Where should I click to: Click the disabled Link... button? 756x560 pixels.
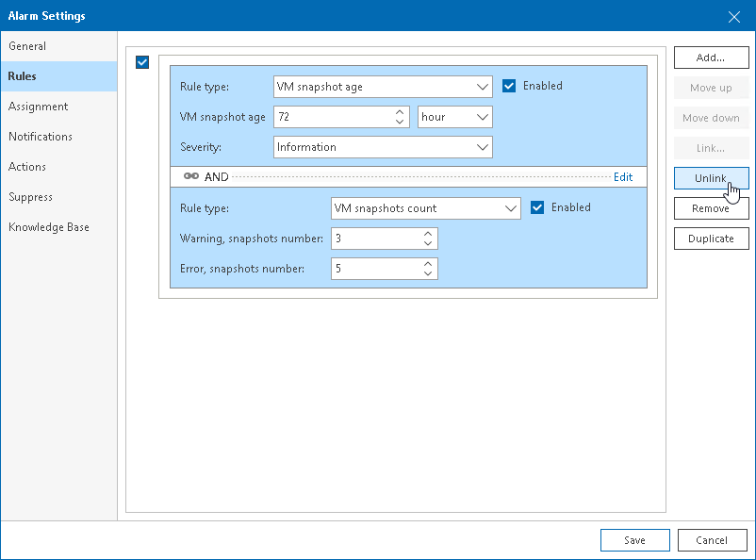(711, 148)
